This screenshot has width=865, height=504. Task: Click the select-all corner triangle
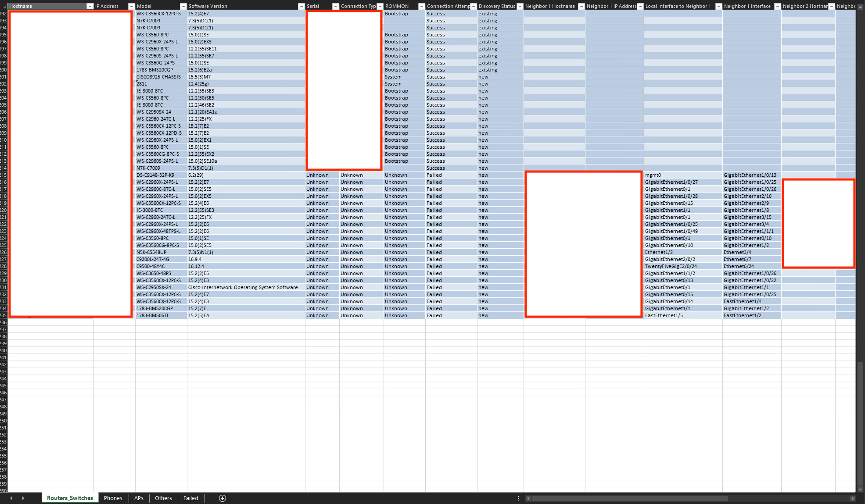[4, 6]
